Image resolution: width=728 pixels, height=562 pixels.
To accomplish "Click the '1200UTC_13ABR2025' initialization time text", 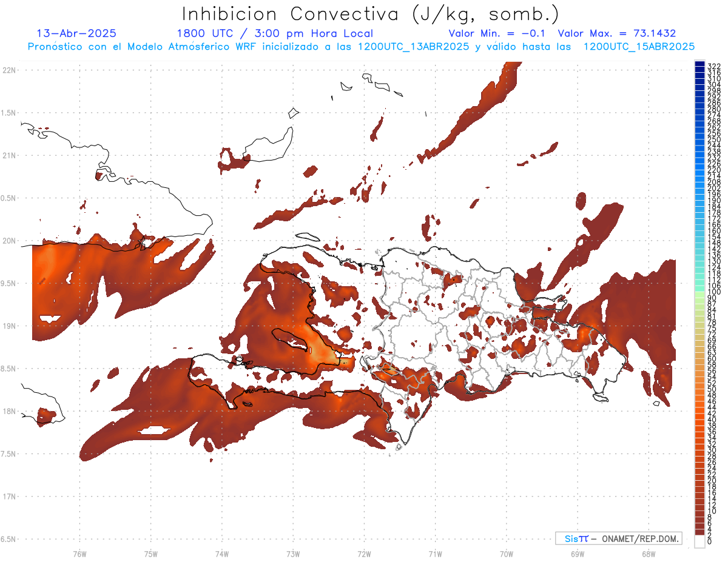I will click(414, 46).
